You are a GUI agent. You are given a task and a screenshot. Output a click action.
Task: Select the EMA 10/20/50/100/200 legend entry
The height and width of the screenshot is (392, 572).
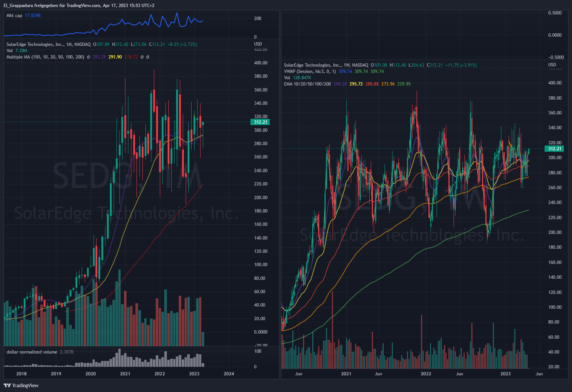click(307, 84)
